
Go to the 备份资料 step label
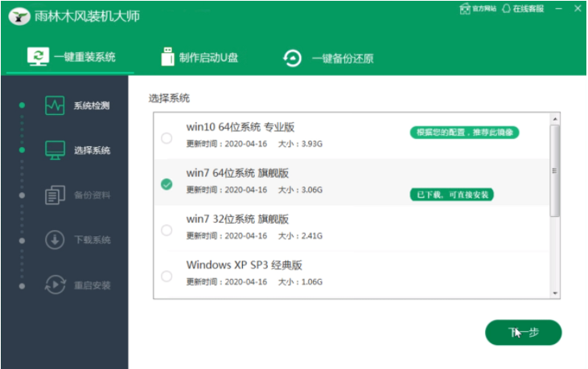click(92, 195)
